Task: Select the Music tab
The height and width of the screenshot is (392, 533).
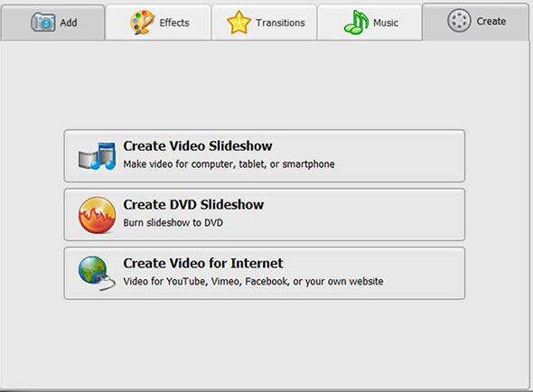Action: [369, 23]
